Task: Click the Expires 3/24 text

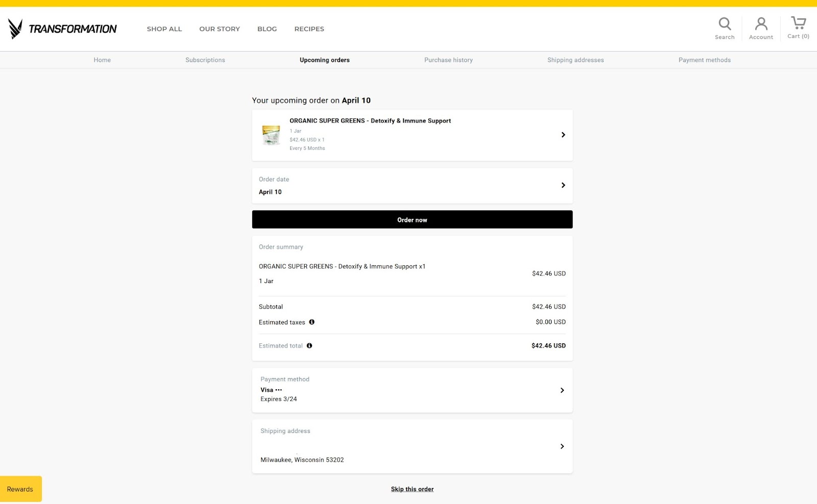Action: [279, 399]
